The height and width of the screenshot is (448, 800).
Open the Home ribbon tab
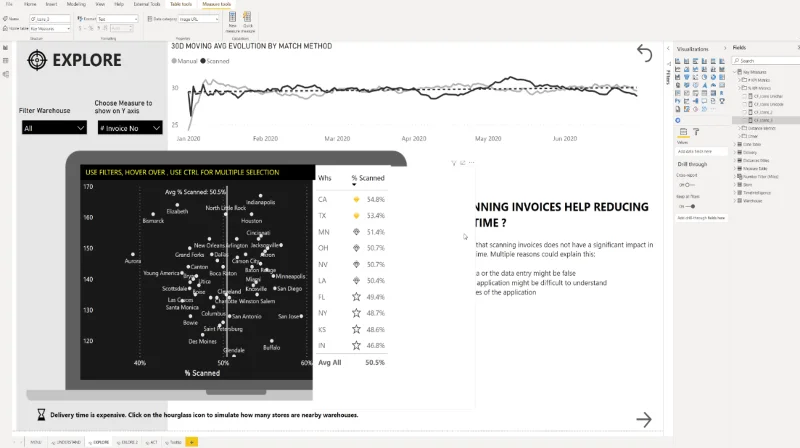(x=30, y=4)
